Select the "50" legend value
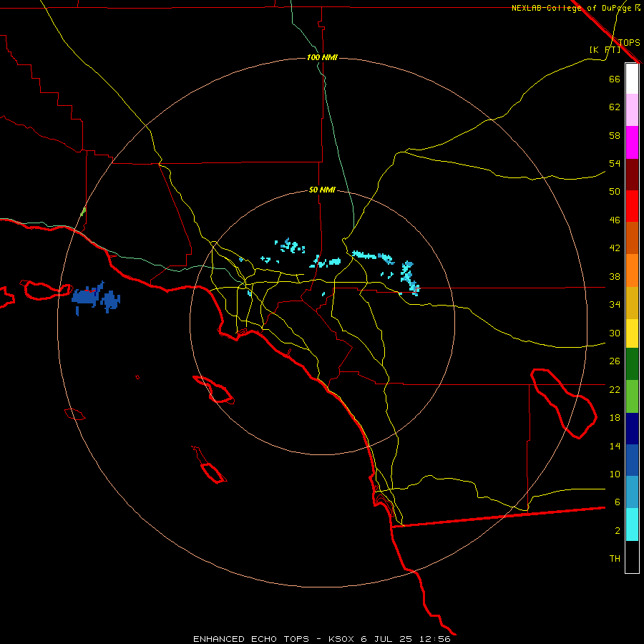Image resolution: width=644 pixels, height=644 pixels. pyautogui.click(x=615, y=192)
